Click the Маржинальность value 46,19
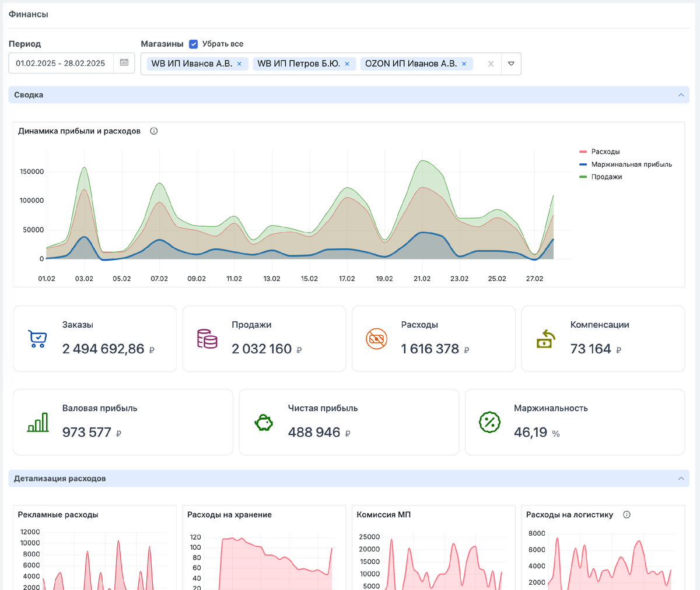Viewport: 700px width, 590px height. pos(531,432)
